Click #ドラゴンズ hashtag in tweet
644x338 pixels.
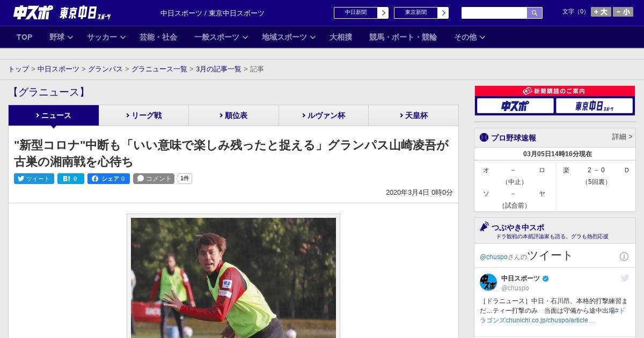click(553, 315)
